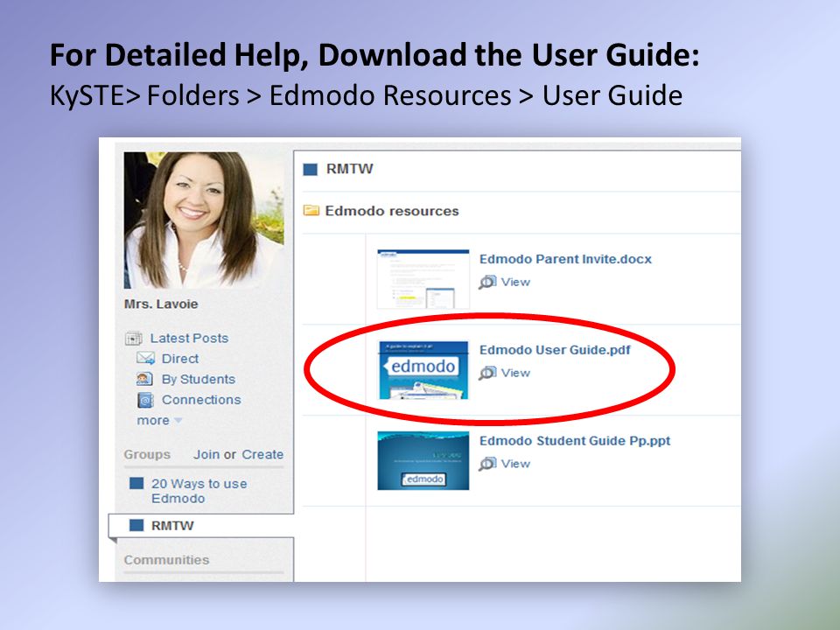Click Mrs. Lavoie profile photo
Screen dimensions: 840x630
pyautogui.click(x=204, y=220)
